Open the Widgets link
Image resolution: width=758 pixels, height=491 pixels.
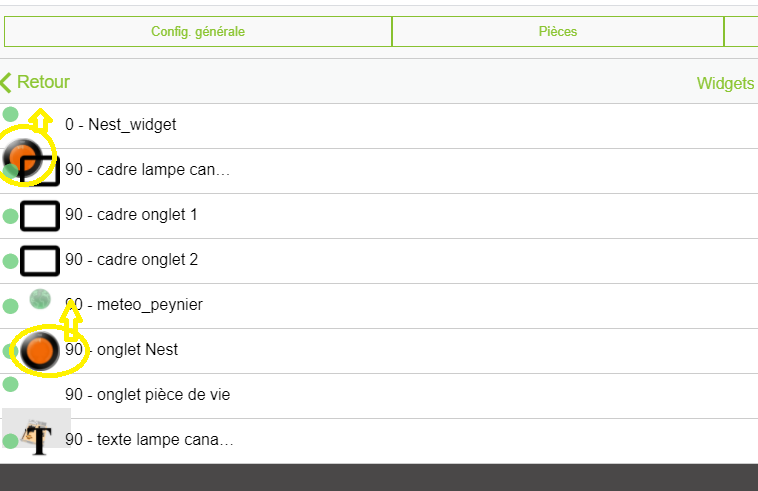[x=725, y=83]
